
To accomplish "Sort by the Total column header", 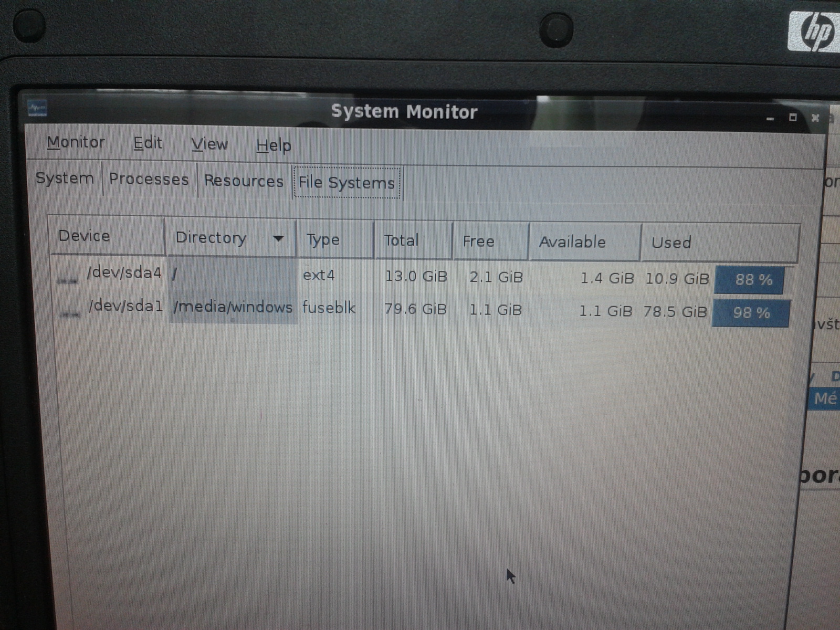I will click(x=413, y=241).
